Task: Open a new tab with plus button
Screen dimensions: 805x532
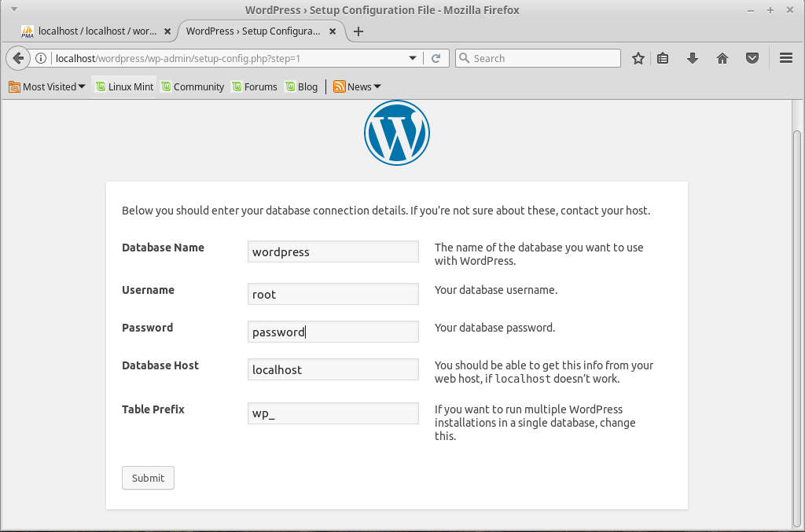Action: click(358, 31)
